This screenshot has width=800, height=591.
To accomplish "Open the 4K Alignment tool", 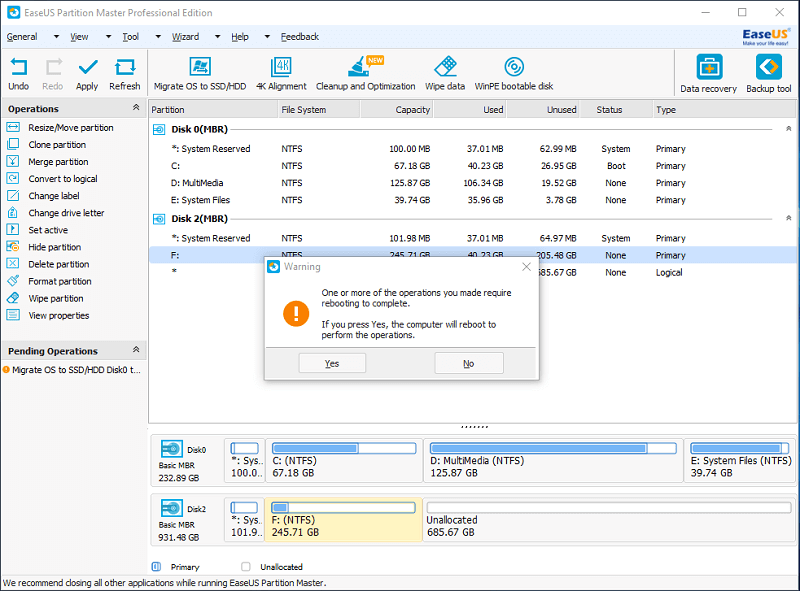I will click(281, 75).
